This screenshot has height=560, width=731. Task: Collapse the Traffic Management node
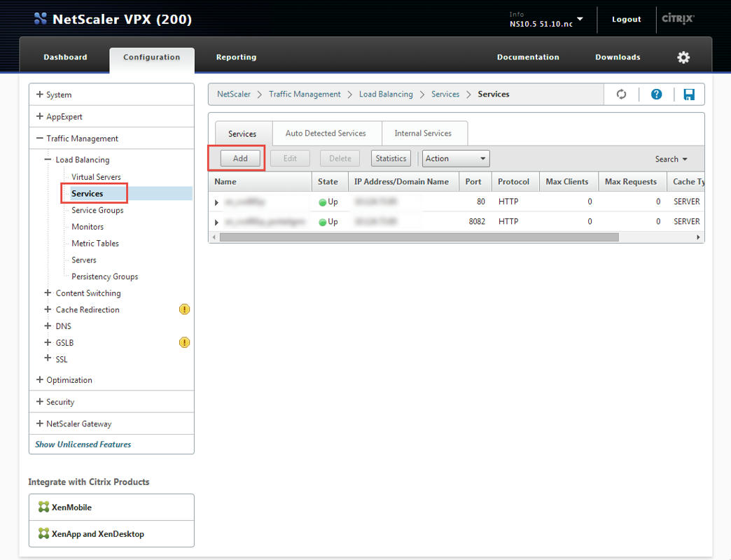(40, 139)
